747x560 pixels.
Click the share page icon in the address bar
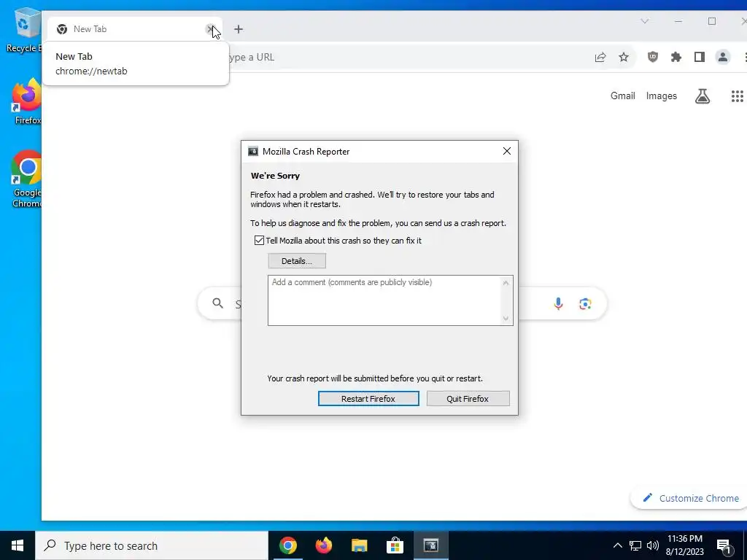coord(600,57)
